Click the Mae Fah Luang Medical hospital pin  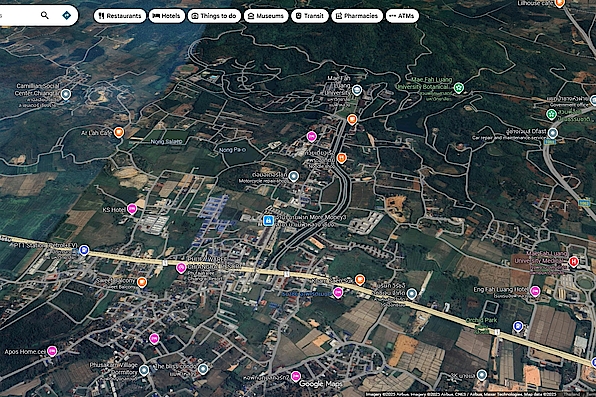573,261
